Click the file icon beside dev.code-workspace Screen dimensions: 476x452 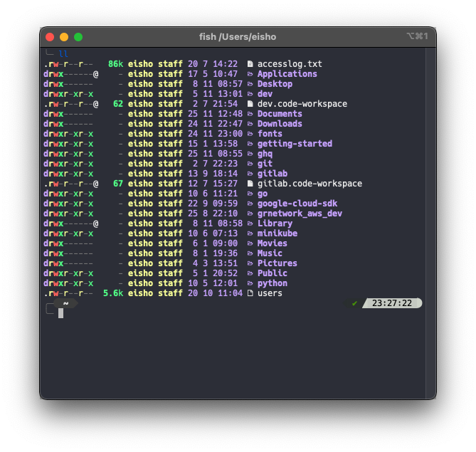click(250, 104)
